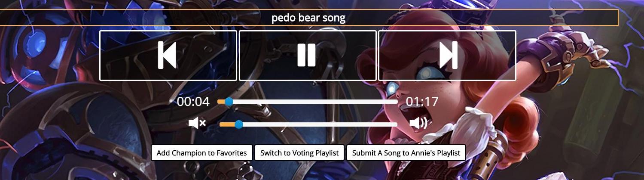The height and width of the screenshot is (180, 644).
Task: Click the orange played portion of the progress bar
Action: click(x=221, y=102)
